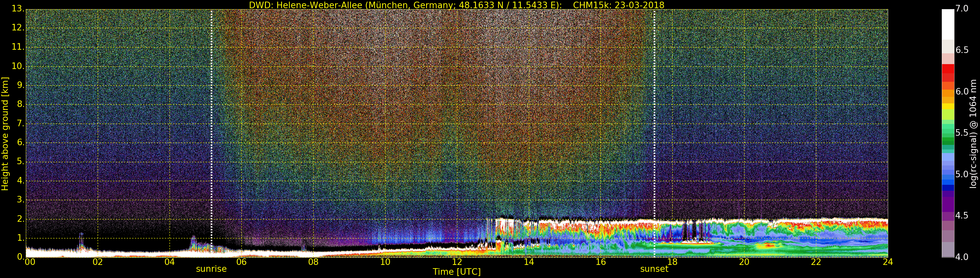Click the colorbar label 'log(rc-signal) @ 1064 nm'

pyautogui.click(x=973, y=133)
